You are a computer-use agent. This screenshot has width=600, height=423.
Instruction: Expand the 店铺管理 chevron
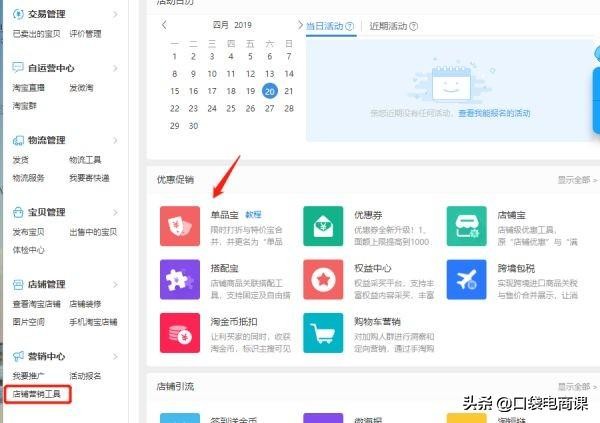point(116,284)
